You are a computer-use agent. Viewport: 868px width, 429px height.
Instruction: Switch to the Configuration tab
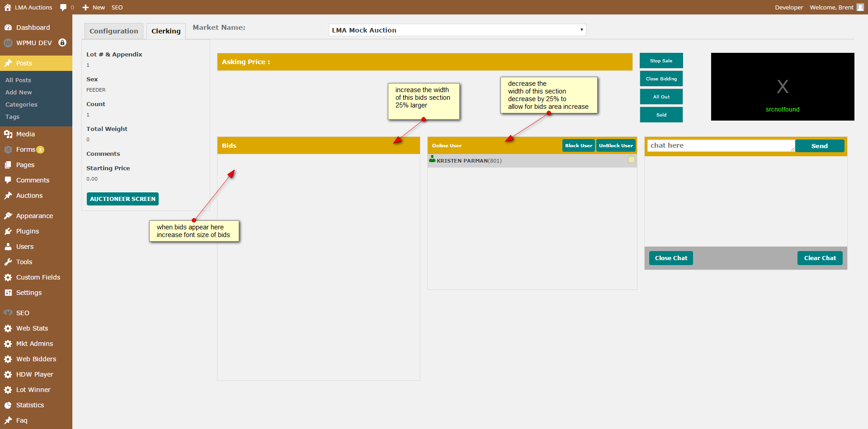114,31
